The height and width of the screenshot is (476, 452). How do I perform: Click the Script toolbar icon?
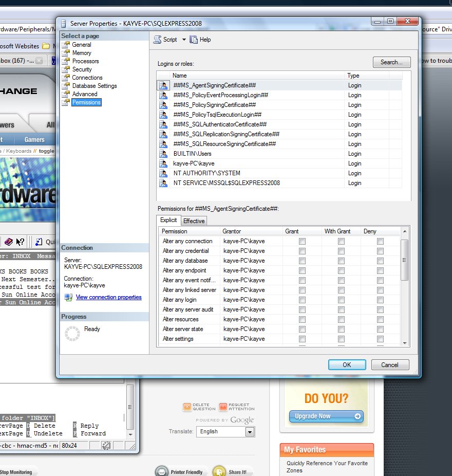[158, 40]
